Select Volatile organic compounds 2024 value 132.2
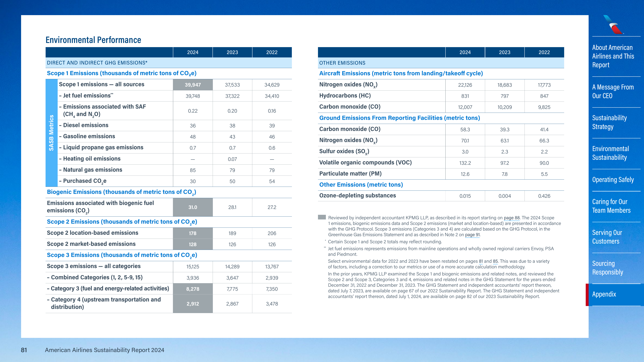Viewport: 644px width, 362px height. (x=465, y=163)
